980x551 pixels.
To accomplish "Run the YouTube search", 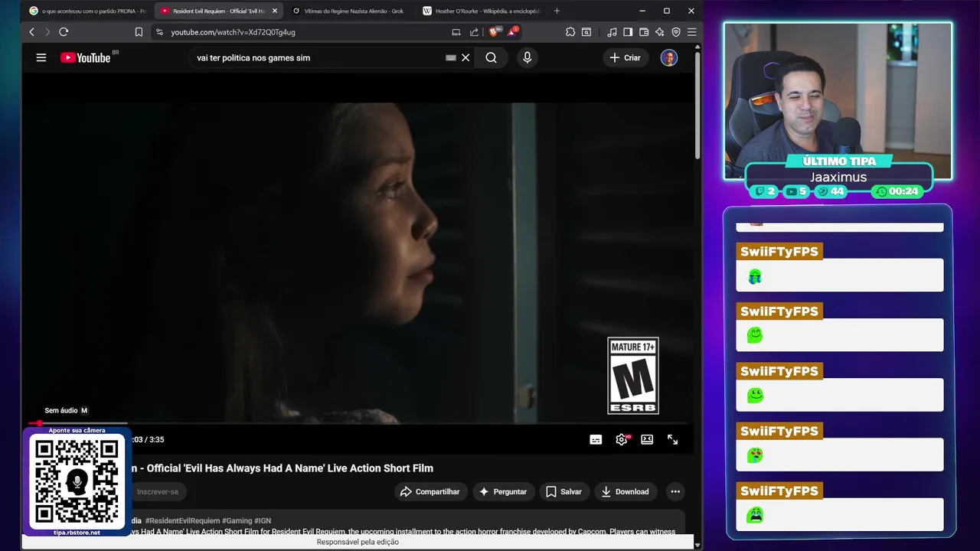I will click(x=492, y=57).
